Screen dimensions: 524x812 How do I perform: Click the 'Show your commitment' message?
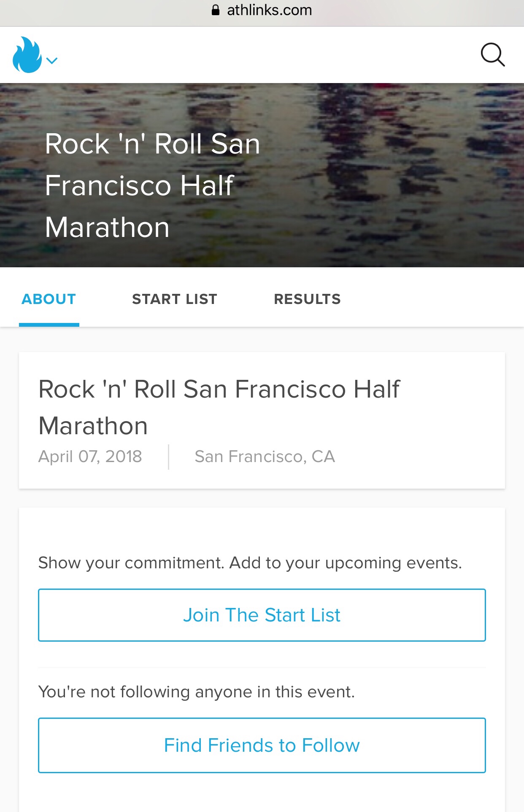(250, 563)
